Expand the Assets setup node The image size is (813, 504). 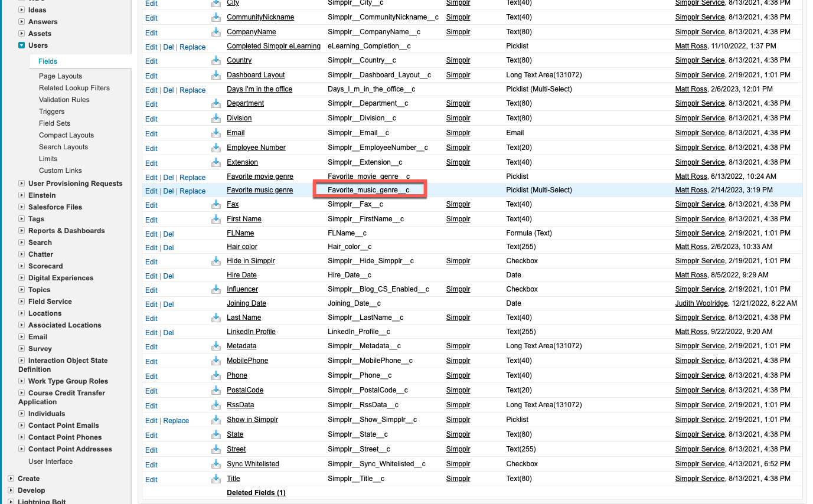22,34
